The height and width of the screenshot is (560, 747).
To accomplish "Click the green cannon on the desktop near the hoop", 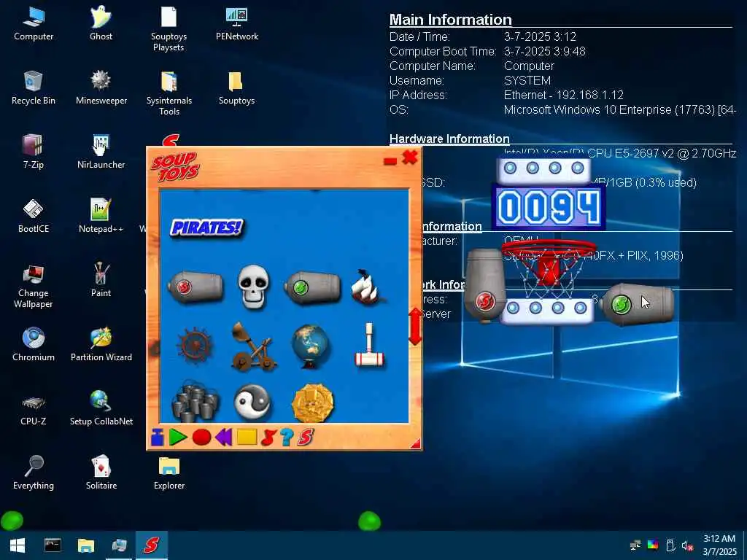I will click(638, 305).
